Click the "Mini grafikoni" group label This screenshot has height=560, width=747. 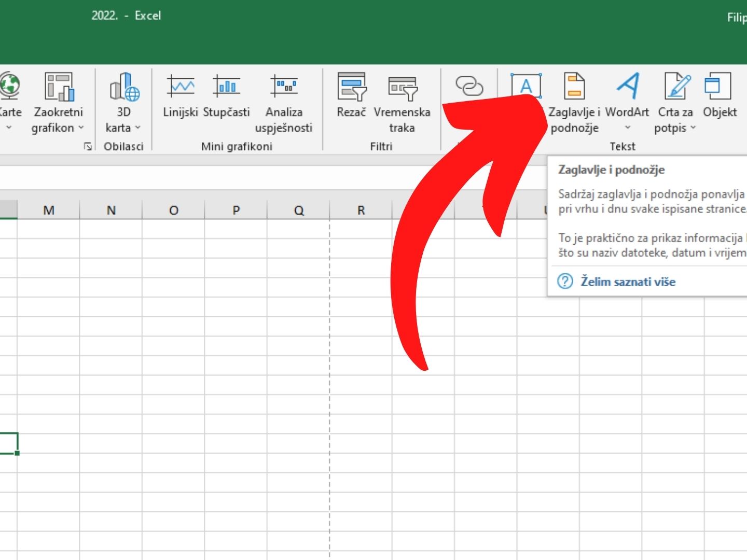click(x=237, y=147)
